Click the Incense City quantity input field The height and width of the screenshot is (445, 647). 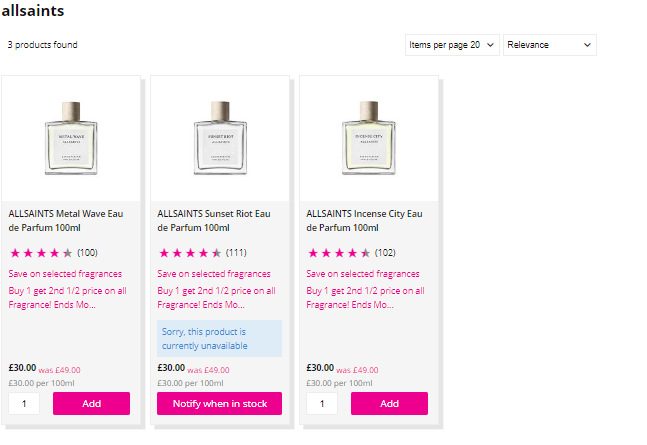point(322,403)
